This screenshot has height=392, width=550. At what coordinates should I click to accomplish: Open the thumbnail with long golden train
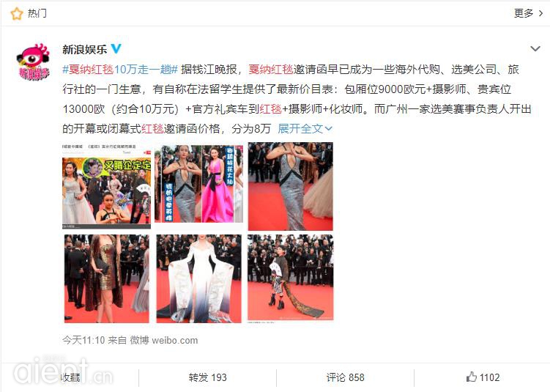[x=291, y=278]
